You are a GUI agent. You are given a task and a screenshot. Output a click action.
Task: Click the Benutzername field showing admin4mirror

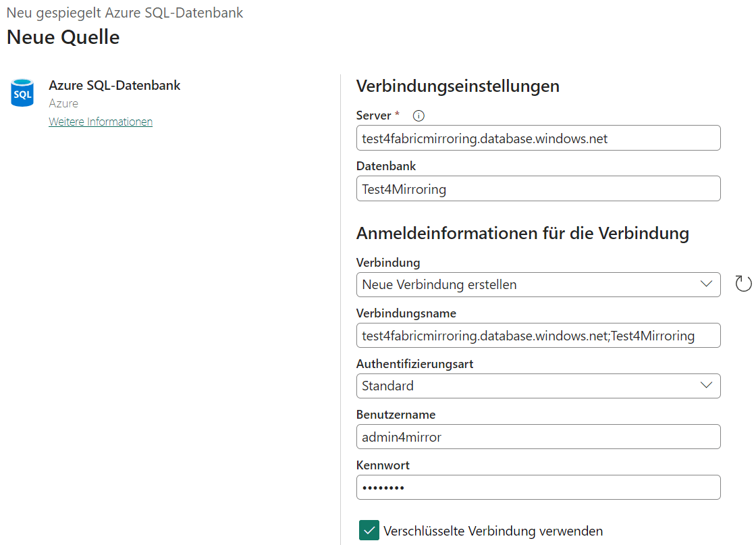click(x=538, y=436)
